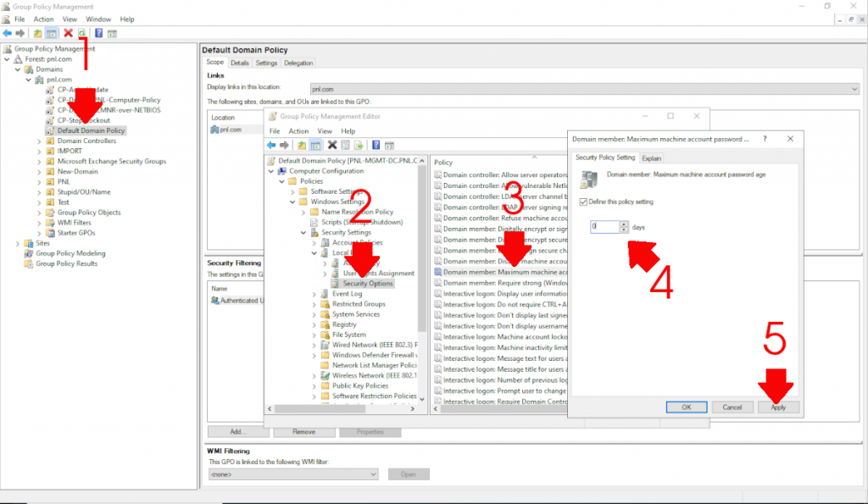Click the up spinner to increase days value
The width and height of the screenshot is (868, 504).
[622, 224]
